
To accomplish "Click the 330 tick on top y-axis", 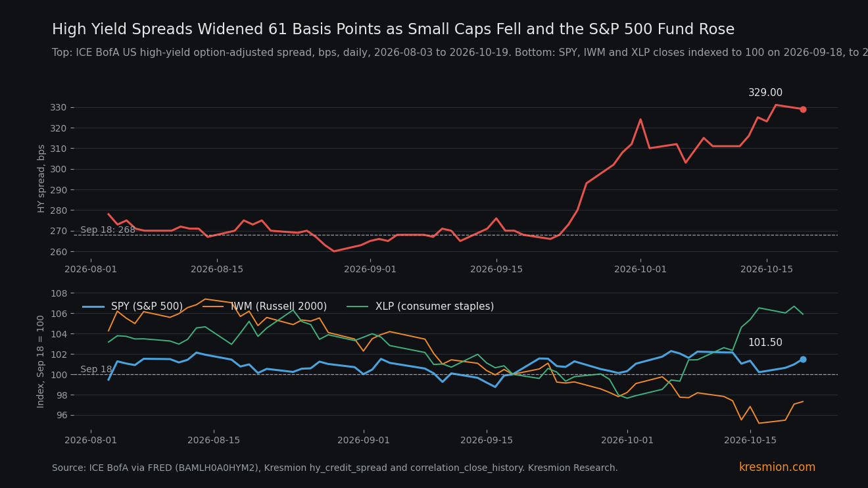I will [59, 107].
